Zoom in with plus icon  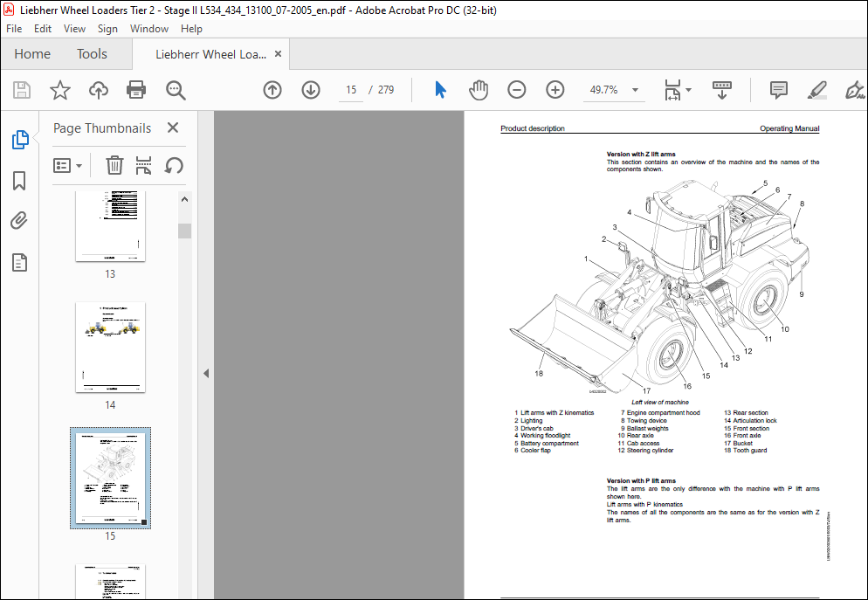pyautogui.click(x=555, y=90)
